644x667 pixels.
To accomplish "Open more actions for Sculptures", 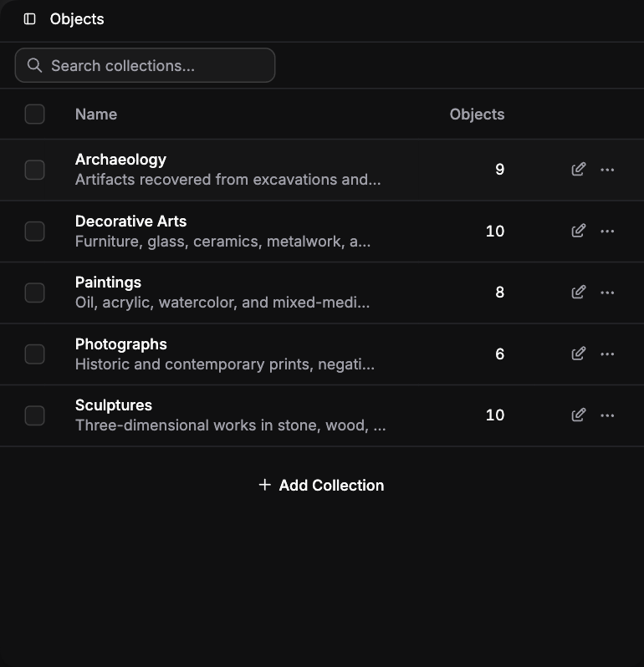I will 607,415.
